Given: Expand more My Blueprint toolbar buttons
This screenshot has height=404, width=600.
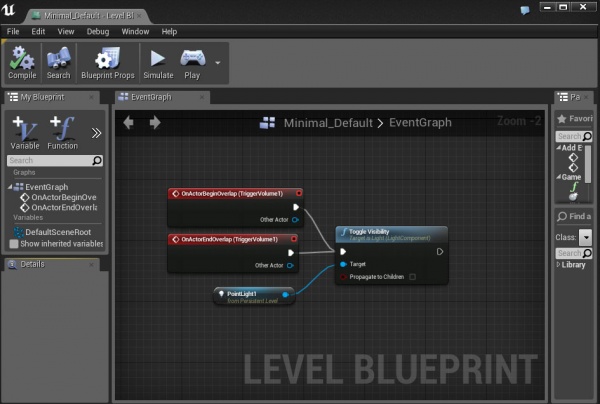Looking at the screenshot, I should click(x=96, y=133).
